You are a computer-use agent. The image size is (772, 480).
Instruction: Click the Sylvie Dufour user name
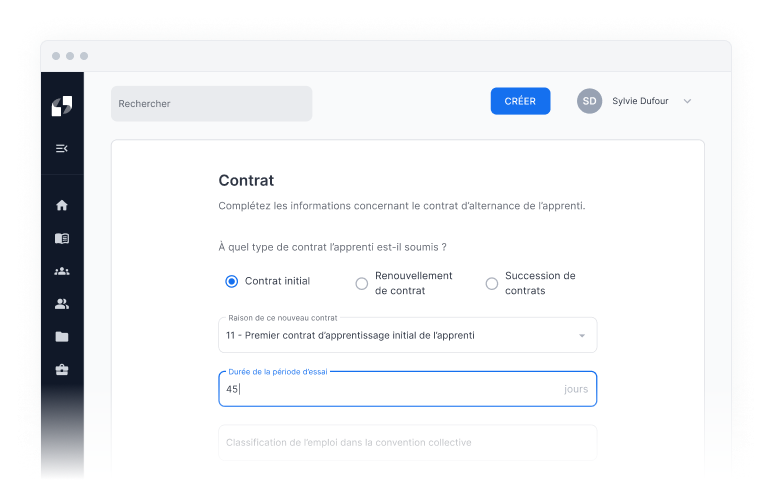(x=641, y=101)
